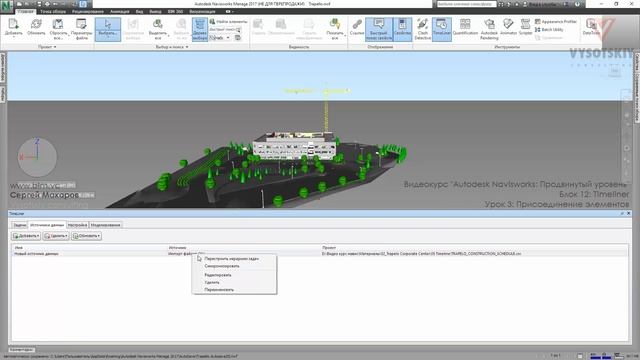Toggle the TimeLiner tool in the ribbon
The image size is (640, 360).
[x=442, y=29]
